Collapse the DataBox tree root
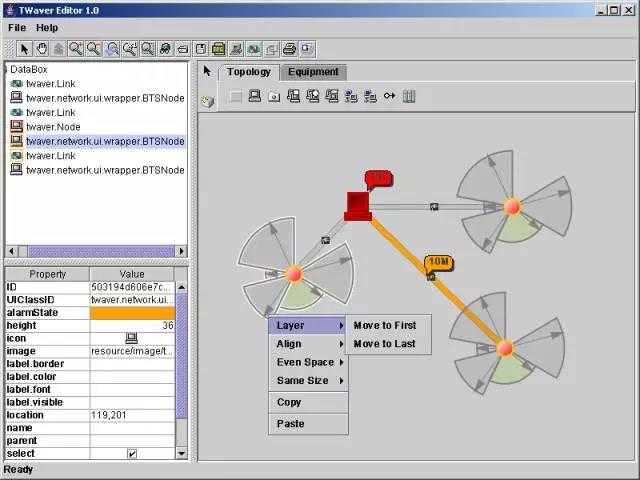The image size is (640, 480). tap(6, 70)
